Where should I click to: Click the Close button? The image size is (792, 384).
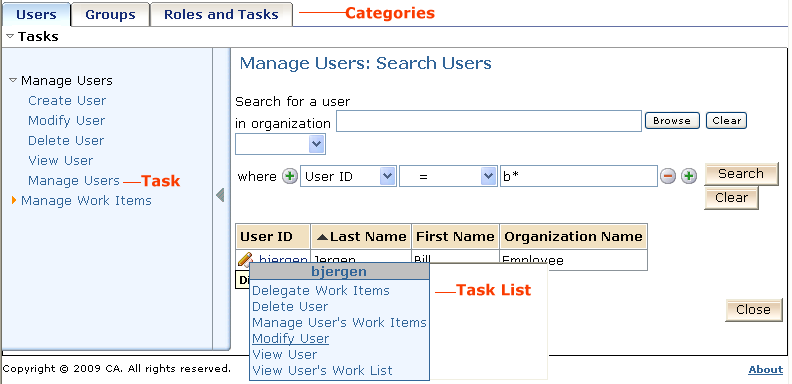click(x=753, y=310)
